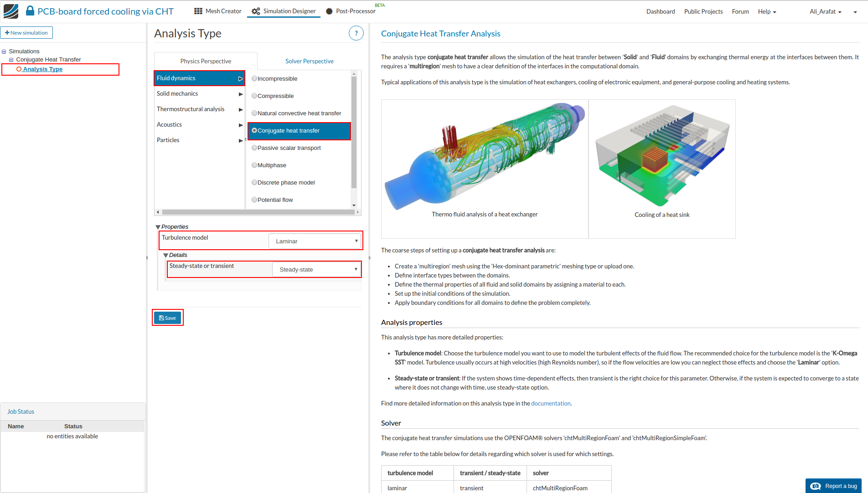The height and width of the screenshot is (493, 868).
Task: Click the heat exchanger thumbnail image
Action: [485, 157]
